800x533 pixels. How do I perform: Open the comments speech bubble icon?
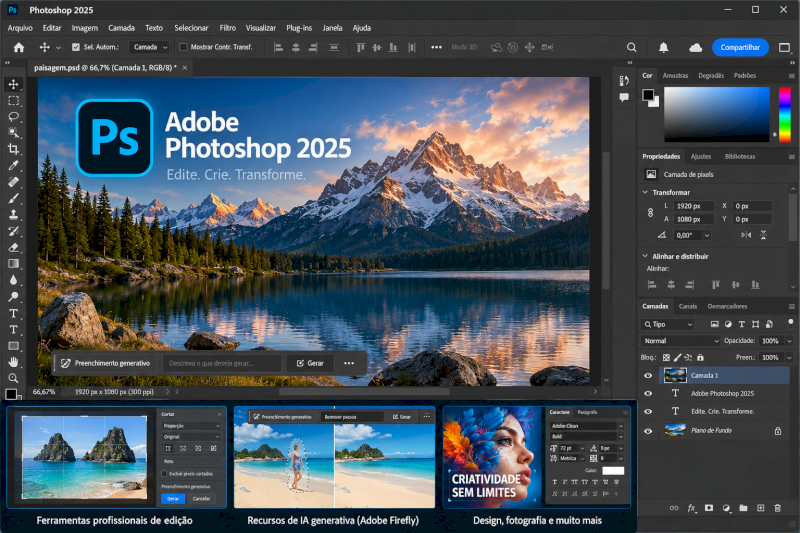(x=624, y=97)
